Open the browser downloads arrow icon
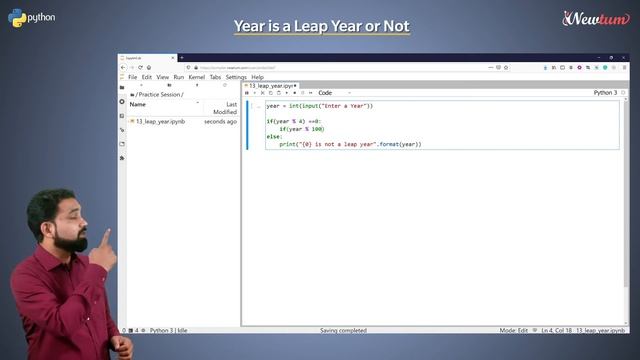The height and width of the screenshot is (360, 640). 545,68
